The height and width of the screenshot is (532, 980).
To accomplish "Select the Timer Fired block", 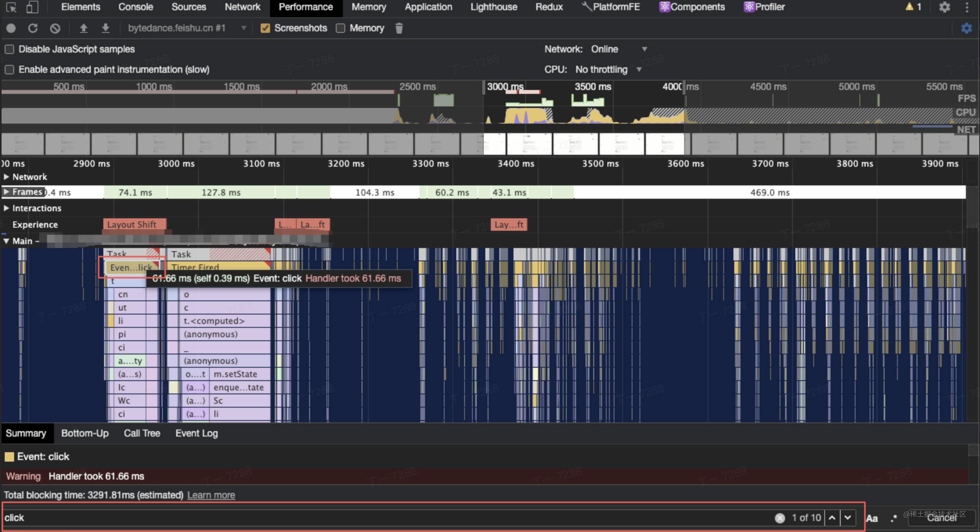I will click(x=218, y=267).
